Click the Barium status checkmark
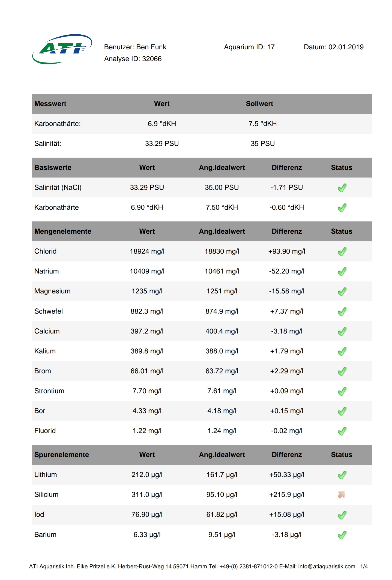The height and width of the screenshot is (580, 392). [342, 535]
